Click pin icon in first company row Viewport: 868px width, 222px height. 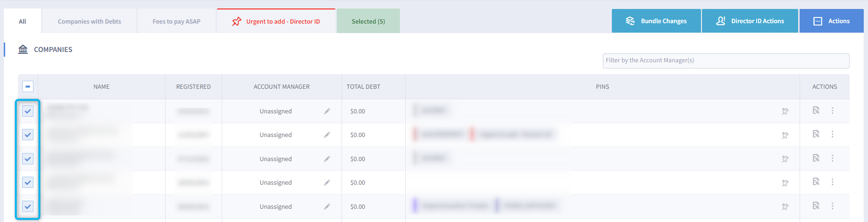785,111
